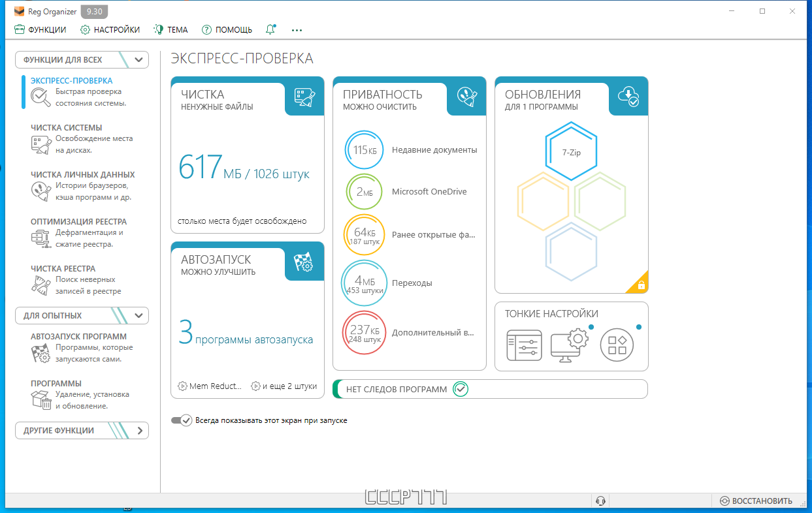The image size is (812, 513).
Task: Click the Reg Organizer logo icon in title bar
Action: pos(20,12)
